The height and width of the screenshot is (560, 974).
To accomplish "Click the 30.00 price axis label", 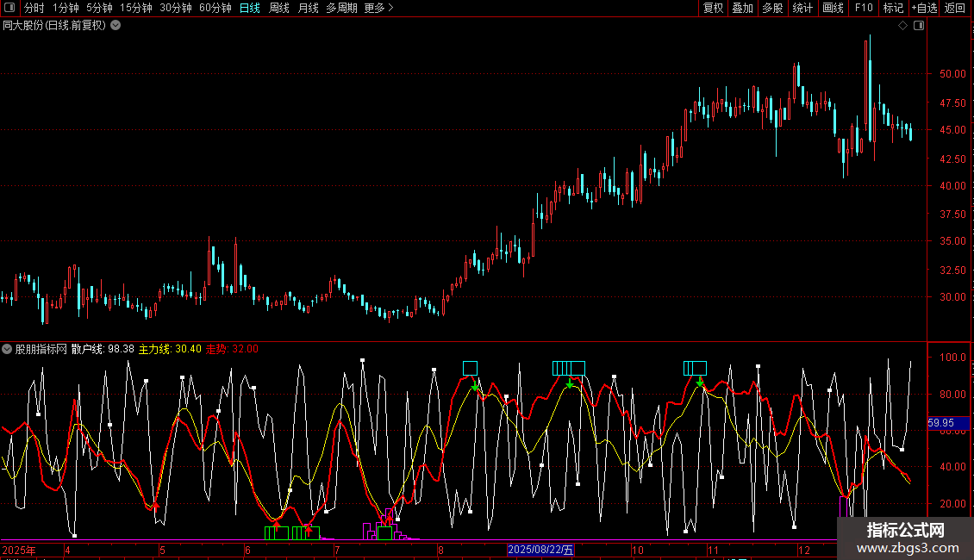I will click(952, 296).
